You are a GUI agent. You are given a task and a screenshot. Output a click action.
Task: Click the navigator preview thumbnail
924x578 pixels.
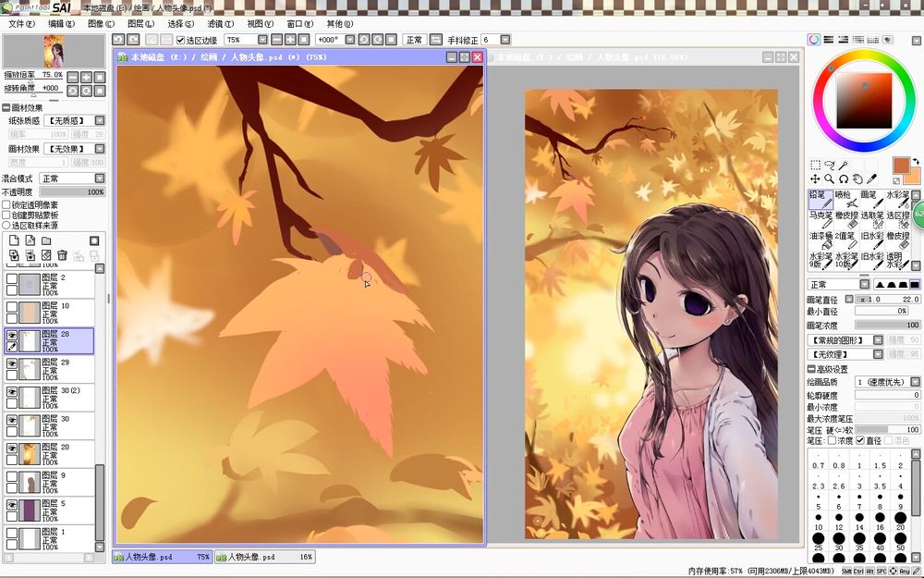point(54,51)
